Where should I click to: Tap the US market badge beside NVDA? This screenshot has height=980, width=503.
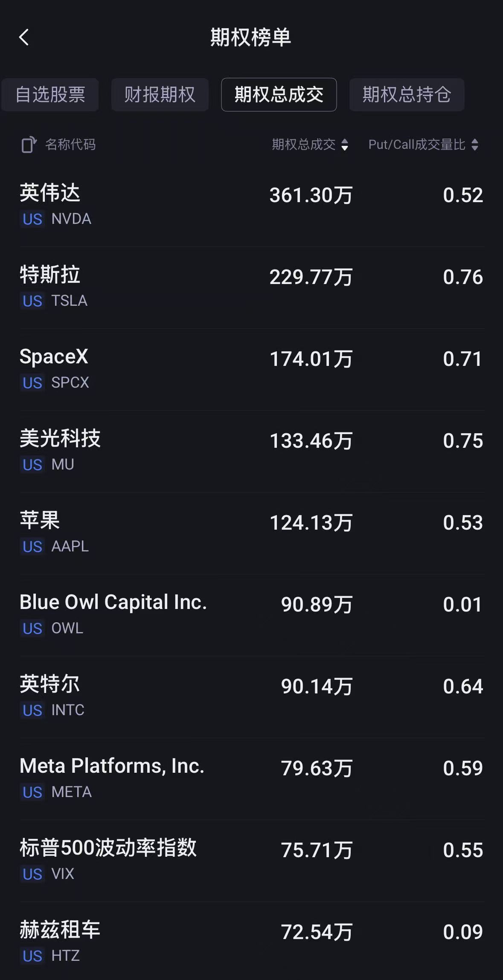(32, 219)
